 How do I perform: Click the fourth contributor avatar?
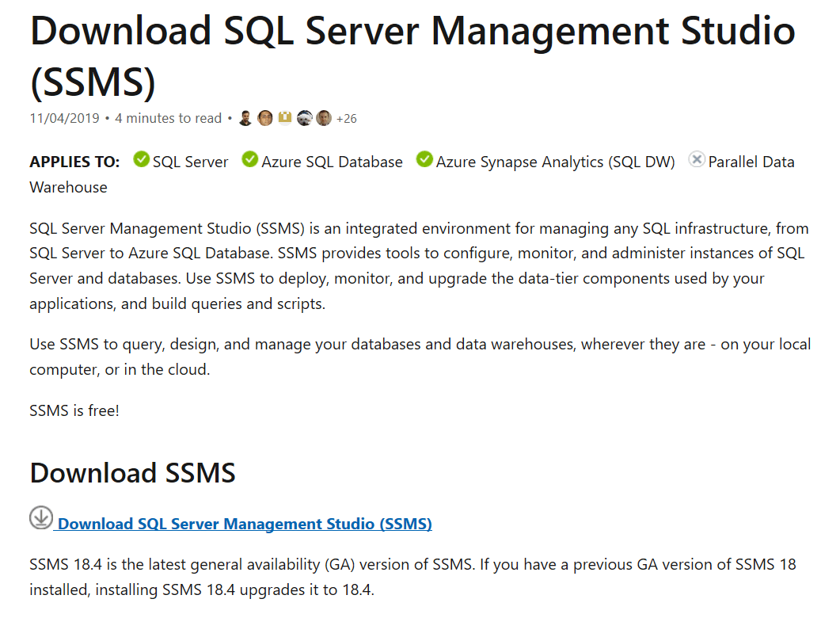pyautogui.click(x=304, y=118)
